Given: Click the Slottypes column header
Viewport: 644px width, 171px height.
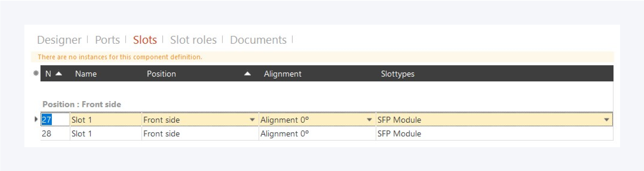Looking at the screenshot, I should 397,74.
